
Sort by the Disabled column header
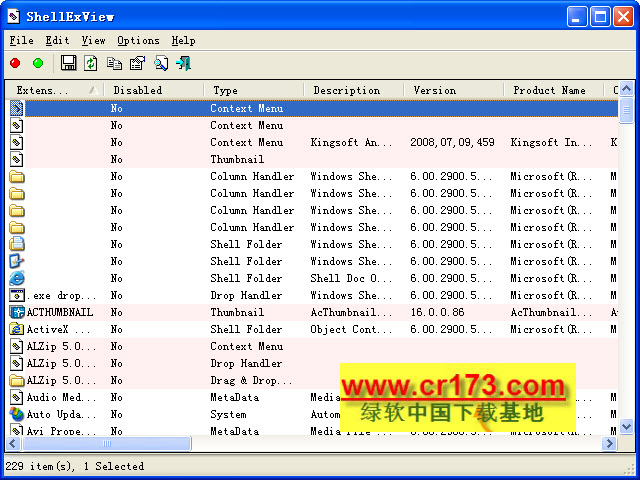pos(153,90)
